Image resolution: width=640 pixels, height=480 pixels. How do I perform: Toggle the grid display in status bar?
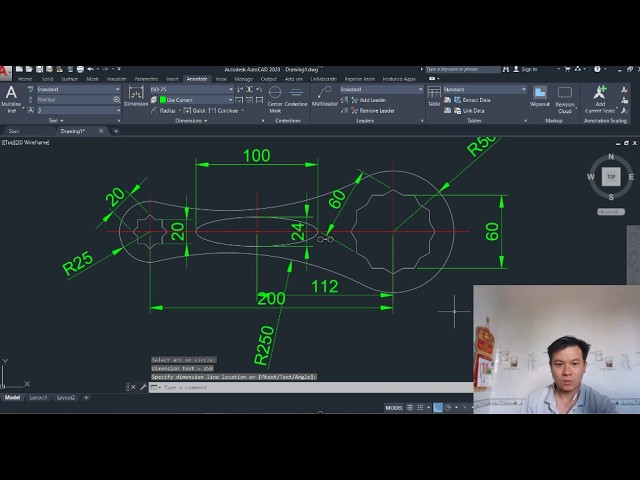(410, 407)
